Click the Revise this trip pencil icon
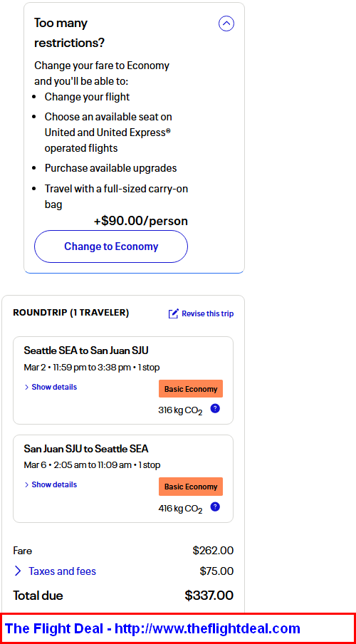The height and width of the screenshot is (644, 356). click(173, 313)
